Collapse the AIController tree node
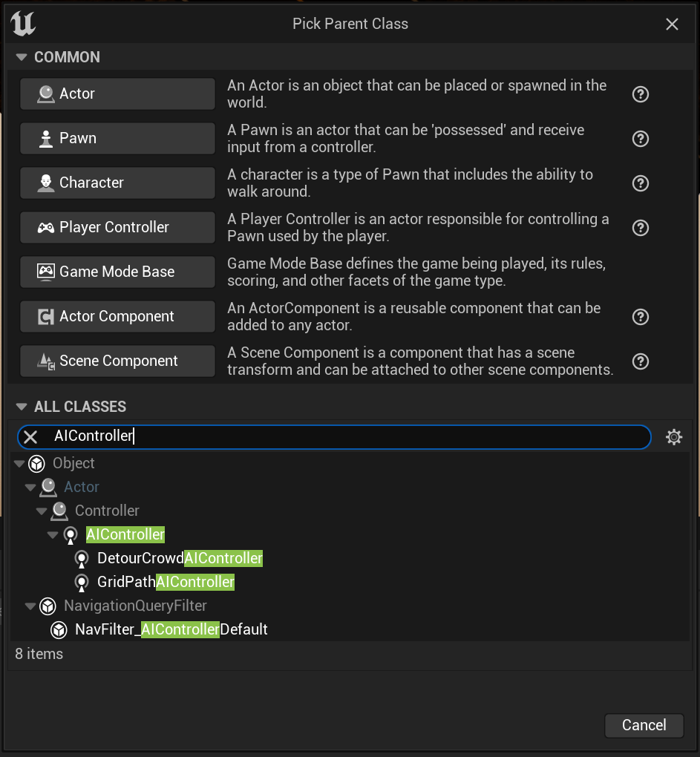This screenshot has width=700, height=757. tap(53, 534)
